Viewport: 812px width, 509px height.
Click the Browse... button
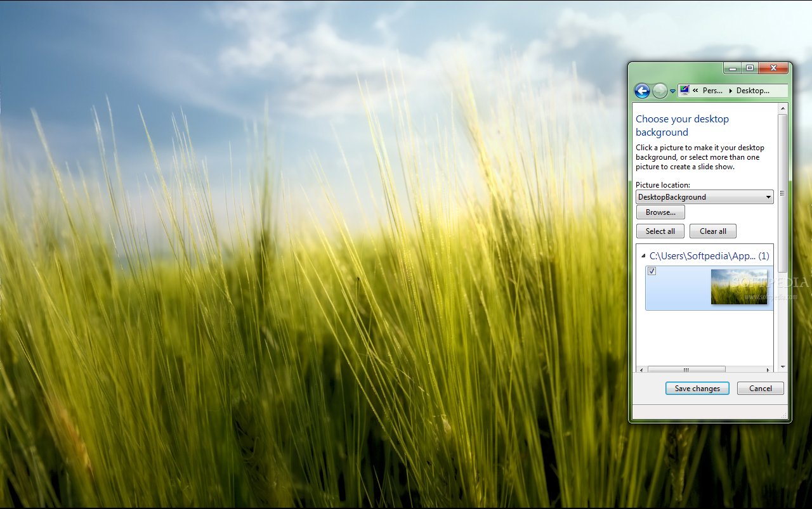point(660,212)
